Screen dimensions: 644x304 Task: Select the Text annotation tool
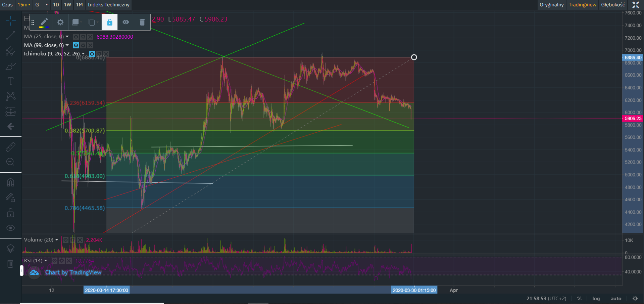(x=10, y=81)
